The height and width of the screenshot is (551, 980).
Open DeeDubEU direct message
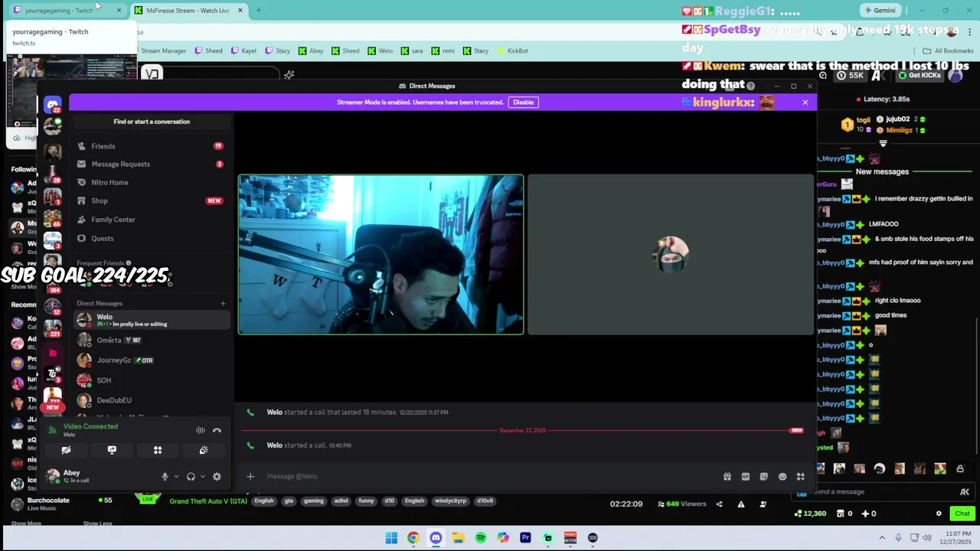point(152,400)
